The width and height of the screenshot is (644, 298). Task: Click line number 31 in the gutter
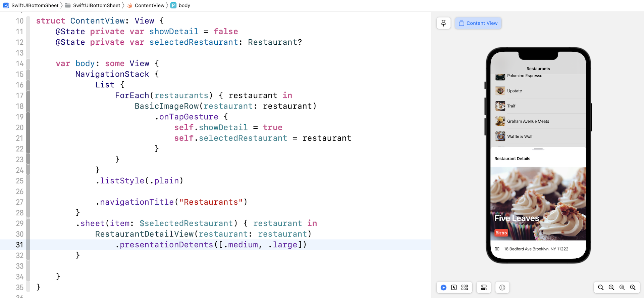click(20, 245)
